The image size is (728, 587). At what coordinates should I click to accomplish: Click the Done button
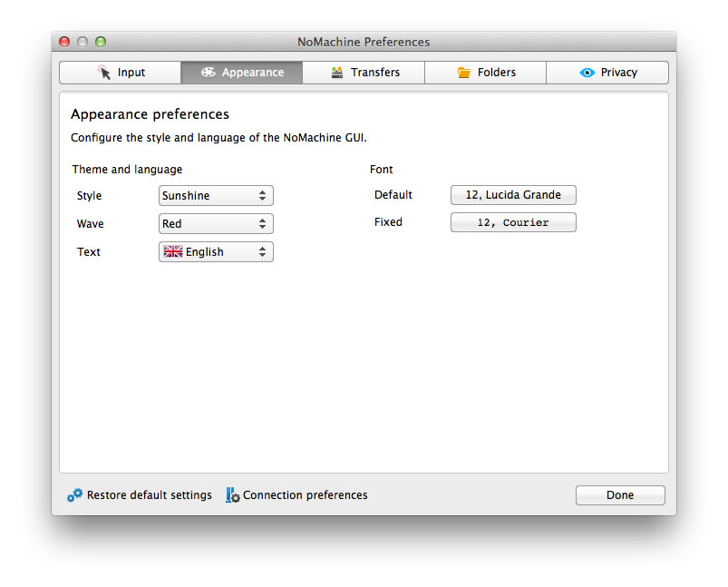coord(620,495)
